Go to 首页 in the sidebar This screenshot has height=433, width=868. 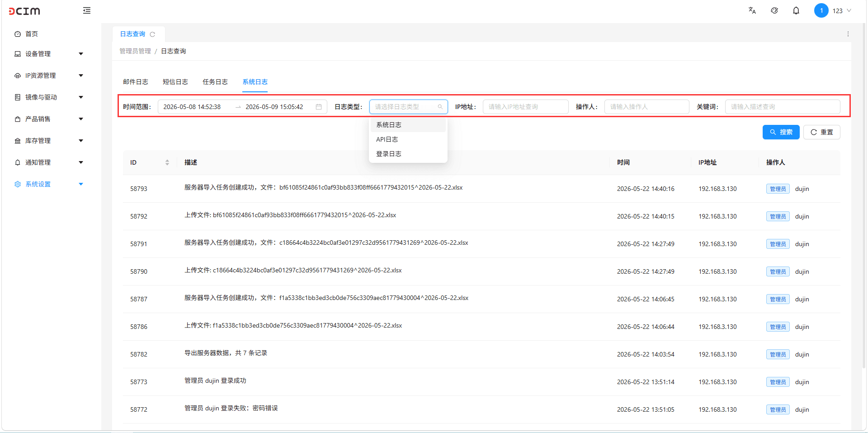point(32,34)
